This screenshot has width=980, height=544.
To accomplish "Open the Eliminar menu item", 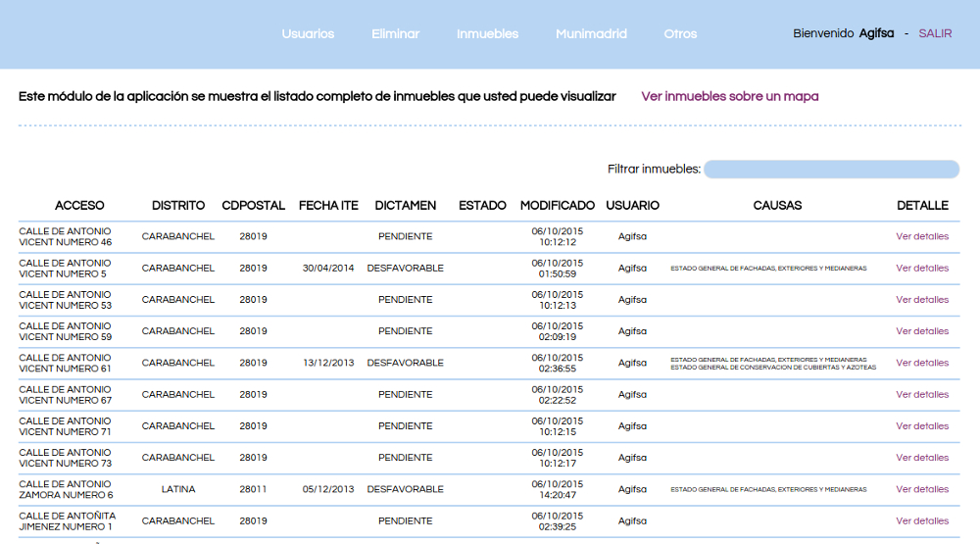I will [x=395, y=33].
